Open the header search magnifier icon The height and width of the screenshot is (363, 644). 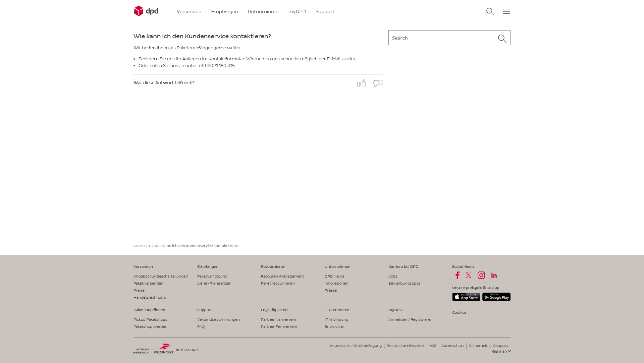(490, 11)
